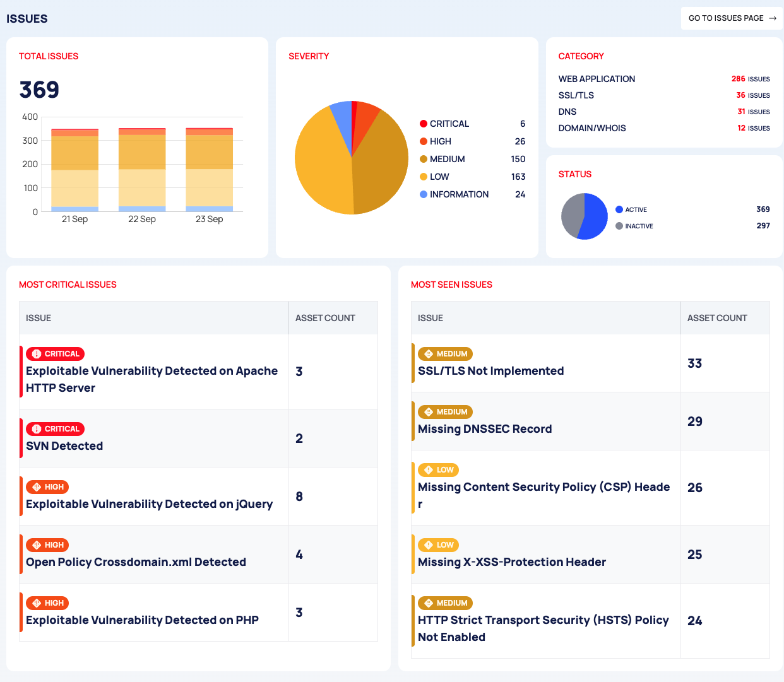The image size is (784, 682).
Task: Open HTTP Strict Transport Security Policy Not Enabled
Action: (543, 628)
